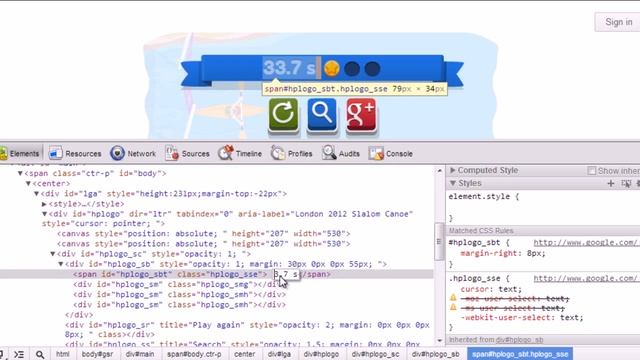This screenshot has width=640, height=360.
Task: Select span#hplogo_sbt.hplogo_sse breadcrumb
Action: pos(520,354)
